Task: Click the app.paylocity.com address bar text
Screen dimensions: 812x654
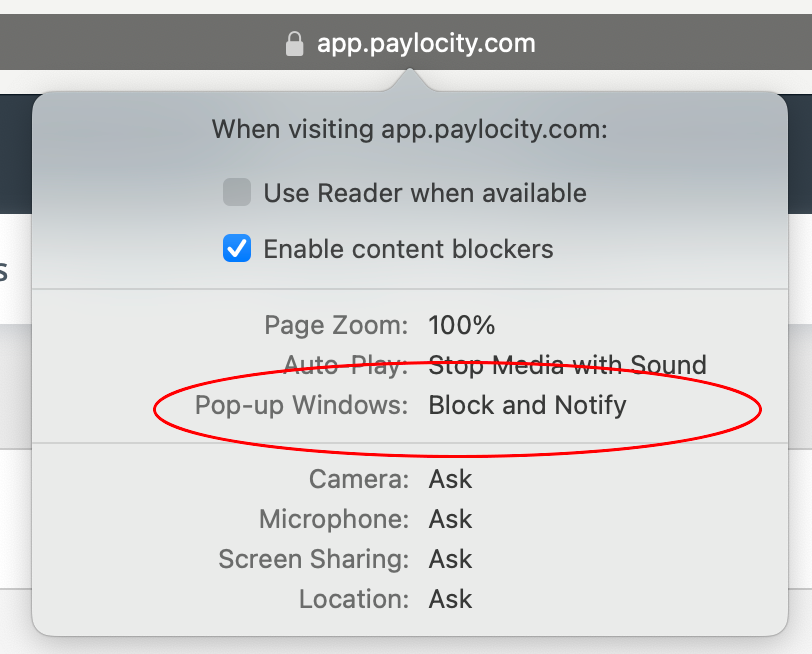Action: tap(427, 42)
